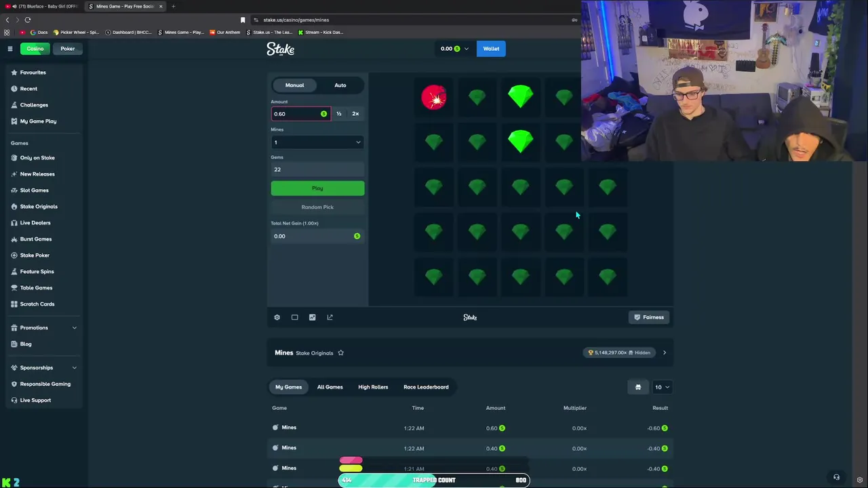Double the bet with the 2x button

point(355,114)
